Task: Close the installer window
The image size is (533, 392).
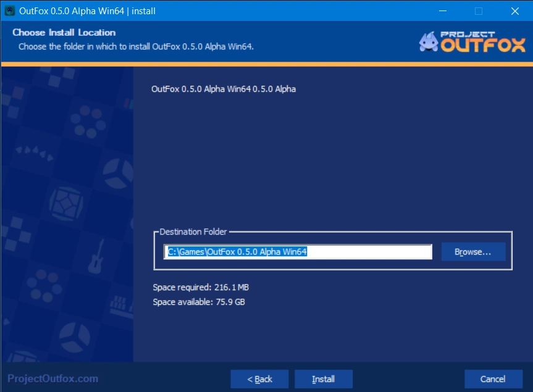Action: click(514, 11)
